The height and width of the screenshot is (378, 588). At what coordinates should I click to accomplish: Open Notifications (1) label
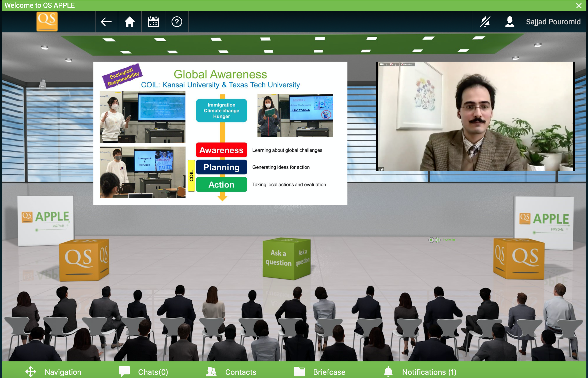tap(429, 372)
